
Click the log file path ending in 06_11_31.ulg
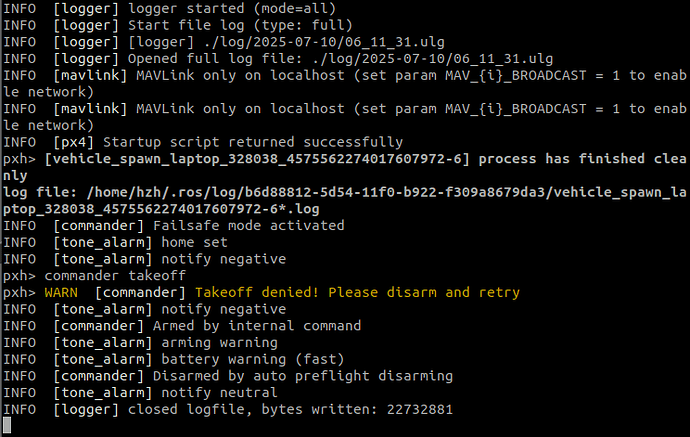(x=324, y=42)
